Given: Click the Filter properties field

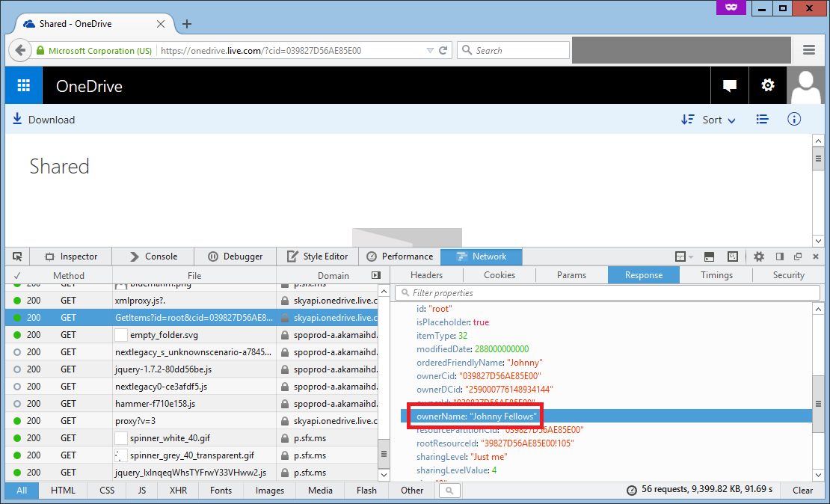Looking at the screenshot, I should coord(607,293).
